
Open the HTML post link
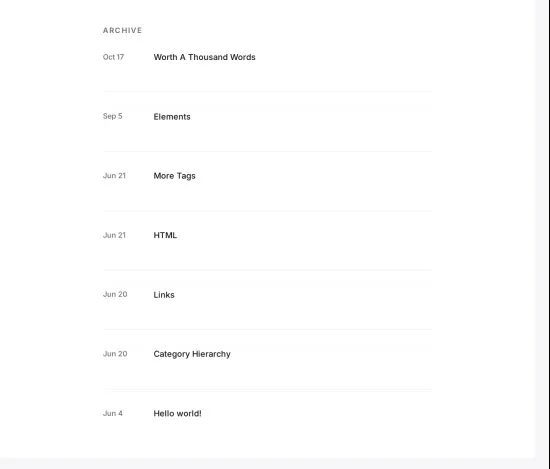(x=165, y=235)
